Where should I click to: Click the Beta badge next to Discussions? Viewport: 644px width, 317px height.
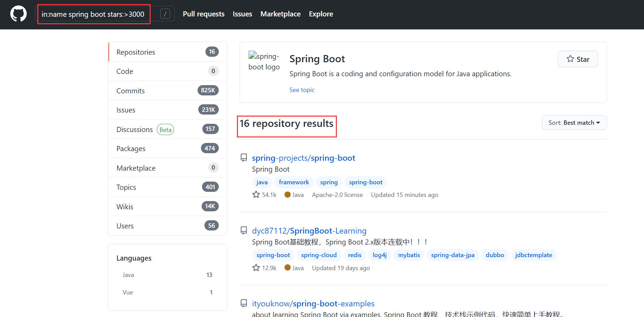pos(165,130)
